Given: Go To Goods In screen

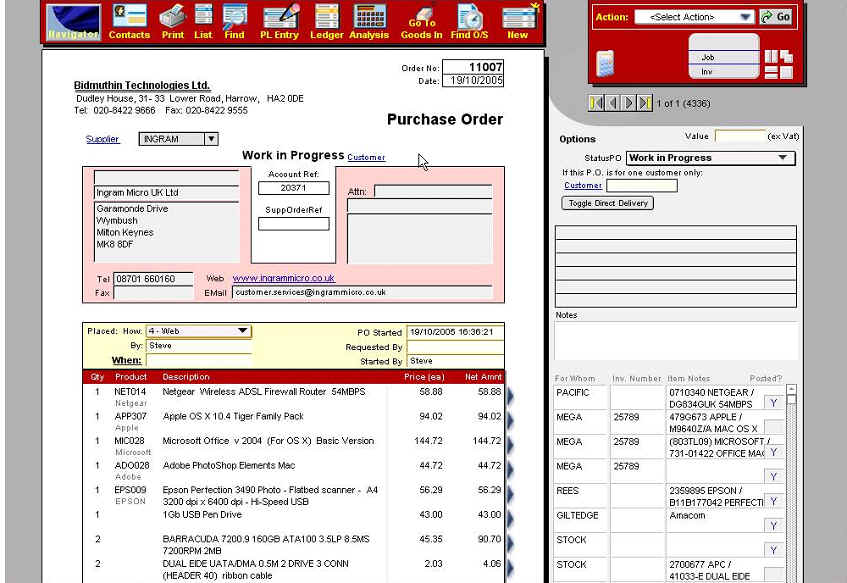Looking at the screenshot, I should coord(421,23).
